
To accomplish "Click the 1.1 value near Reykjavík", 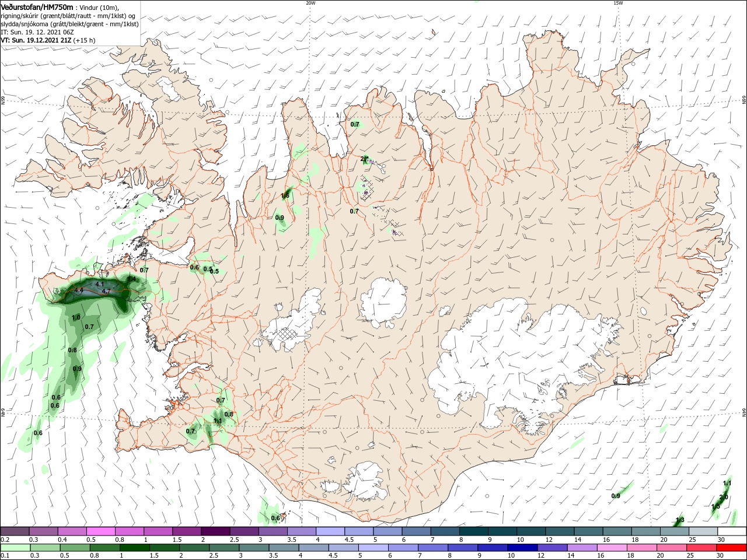I will [x=218, y=421].
